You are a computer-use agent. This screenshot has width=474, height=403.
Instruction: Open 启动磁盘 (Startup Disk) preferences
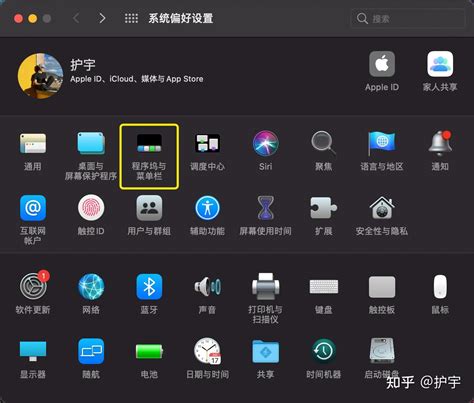(382, 351)
